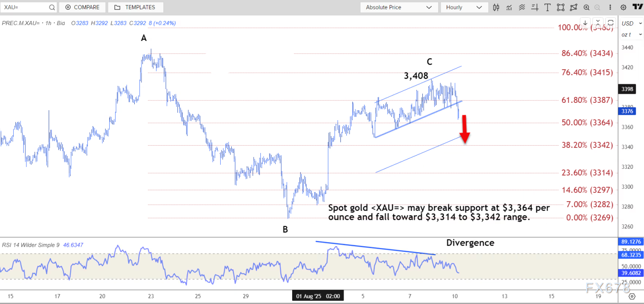Click the zoom in magnifier icon
The width and height of the screenshot is (644, 304).
[x=586, y=7]
